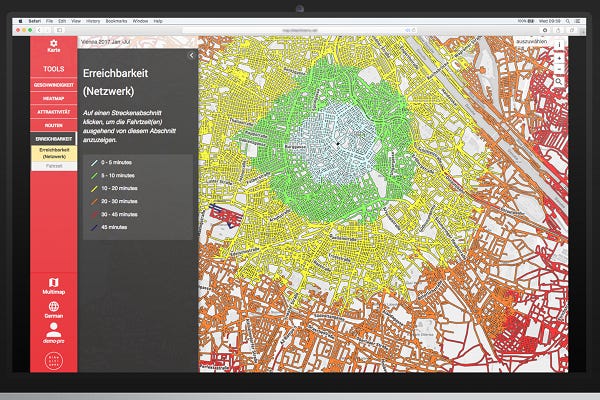600x400 pixels.
Task: Open the Safari menu
Action: [34, 21]
